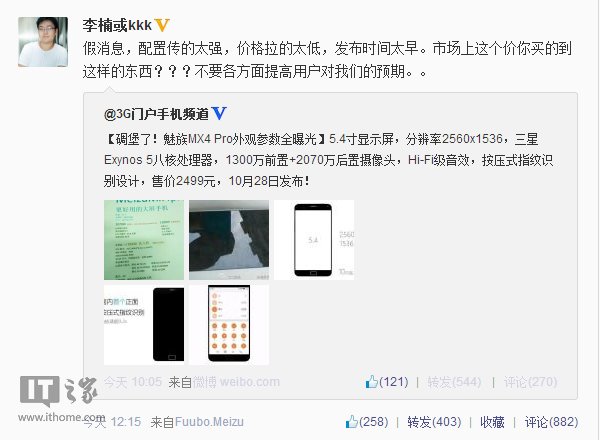The width and height of the screenshot is (600, 440).
Task: Open the 微博 weibo.com source link
Action: (236, 382)
